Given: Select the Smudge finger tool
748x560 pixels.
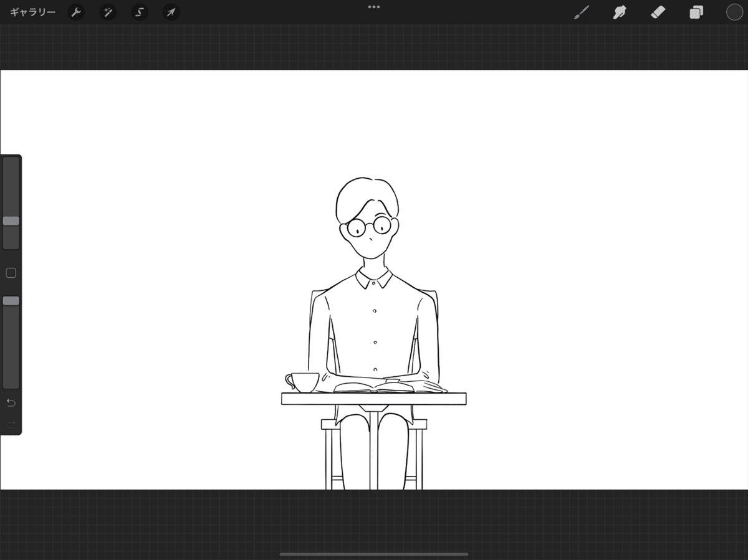Looking at the screenshot, I should pos(620,12).
